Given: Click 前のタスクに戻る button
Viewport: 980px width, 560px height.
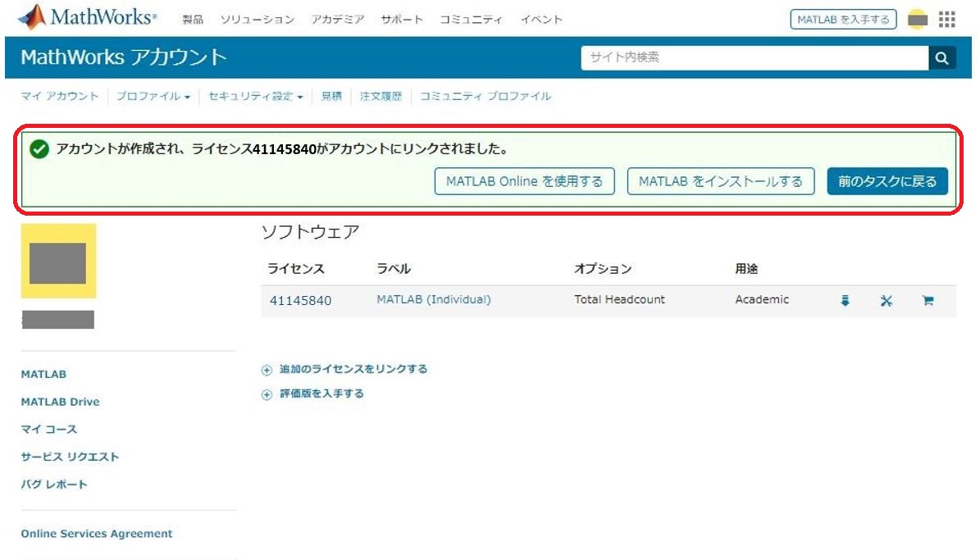Looking at the screenshot, I should pos(887,181).
